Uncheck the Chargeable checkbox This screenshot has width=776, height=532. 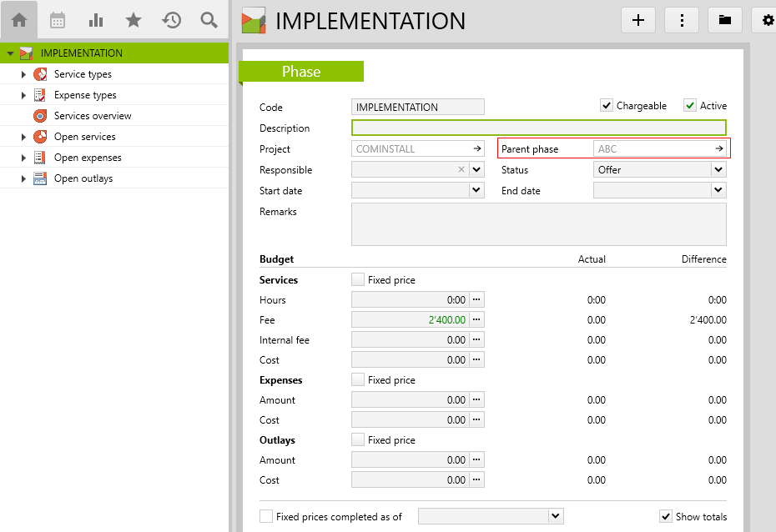pyautogui.click(x=607, y=106)
